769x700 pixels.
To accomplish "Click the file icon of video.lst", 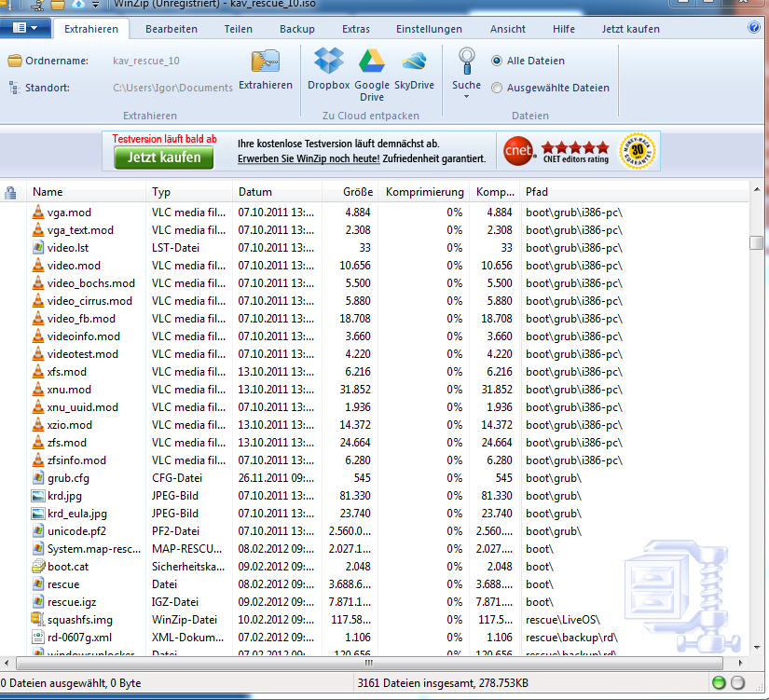I will pyautogui.click(x=38, y=248).
